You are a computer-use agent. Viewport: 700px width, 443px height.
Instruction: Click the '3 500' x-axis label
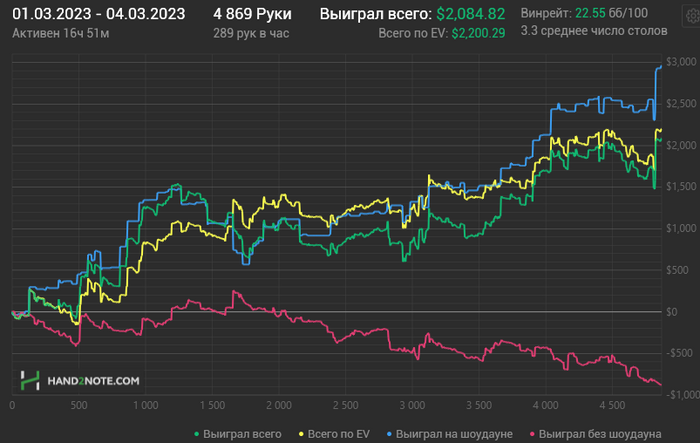tap(479, 405)
